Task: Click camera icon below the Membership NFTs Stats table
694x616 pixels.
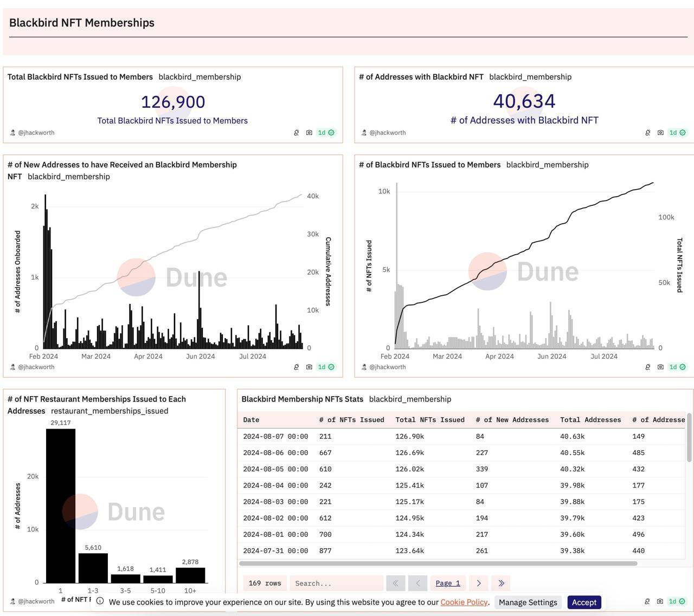Action: [x=660, y=601]
